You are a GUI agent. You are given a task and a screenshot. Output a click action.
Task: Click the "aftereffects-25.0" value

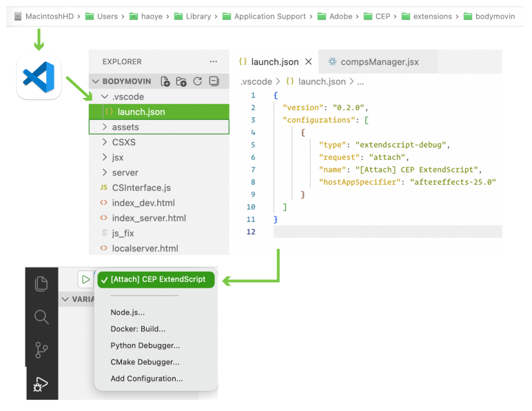pos(453,182)
